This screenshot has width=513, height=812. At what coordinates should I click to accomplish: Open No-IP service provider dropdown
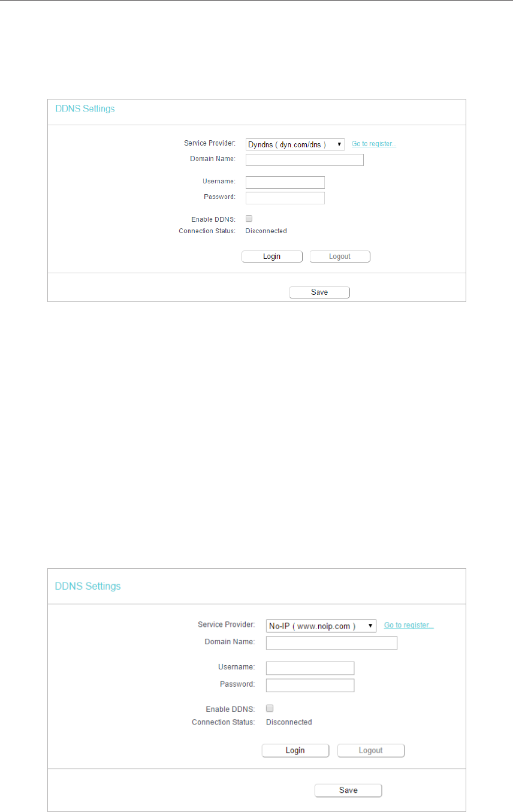coord(321,626)
